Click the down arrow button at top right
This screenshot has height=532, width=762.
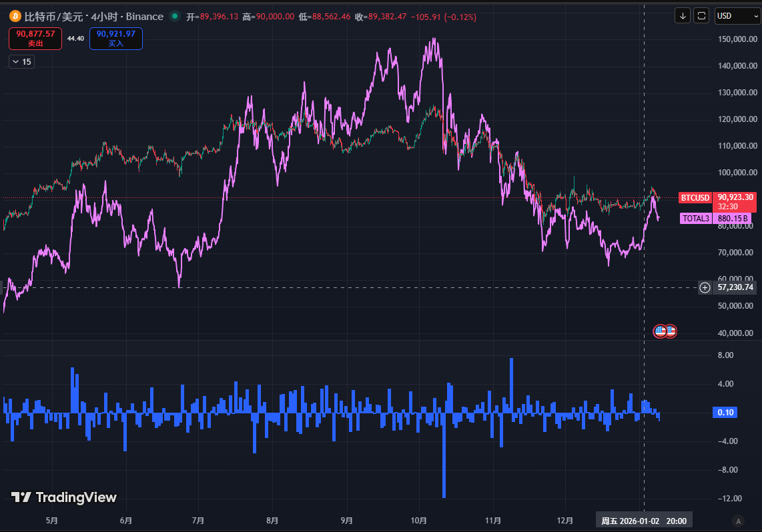683,15
